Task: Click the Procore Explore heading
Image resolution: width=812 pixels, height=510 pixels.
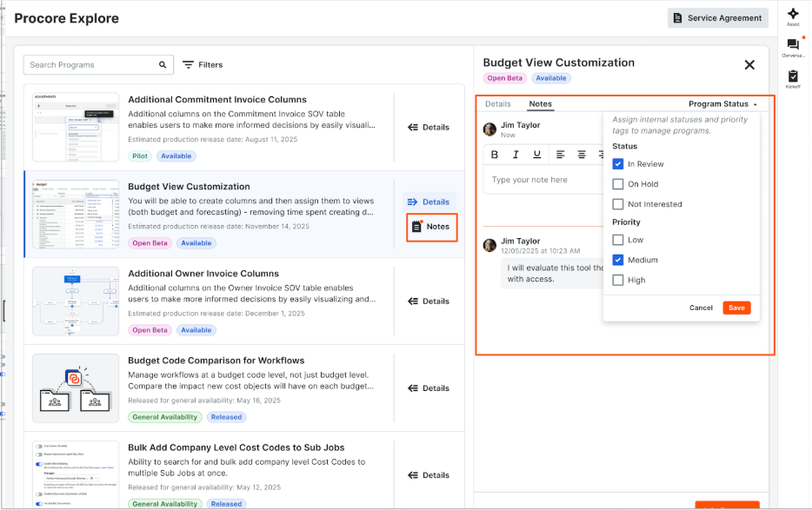Action: click(66, 18)
